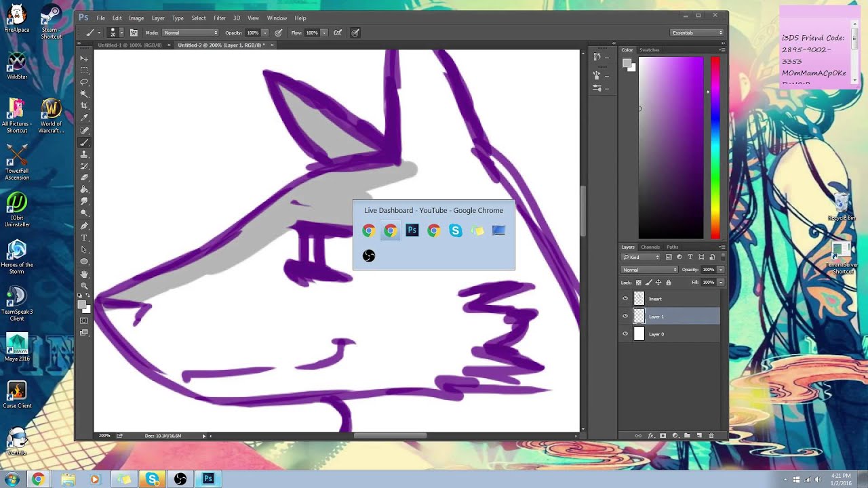868x488 pixels.
Task: Switch to the Channels tab
Action: pyautogui.click(x=650, y=247)
